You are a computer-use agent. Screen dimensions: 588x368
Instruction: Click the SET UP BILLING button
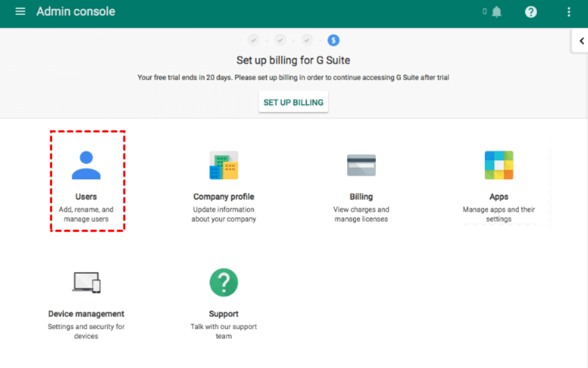293,102
